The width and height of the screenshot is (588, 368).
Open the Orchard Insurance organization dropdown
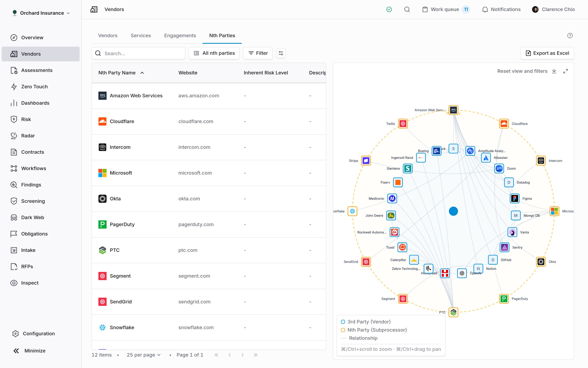tap(41, 13)
